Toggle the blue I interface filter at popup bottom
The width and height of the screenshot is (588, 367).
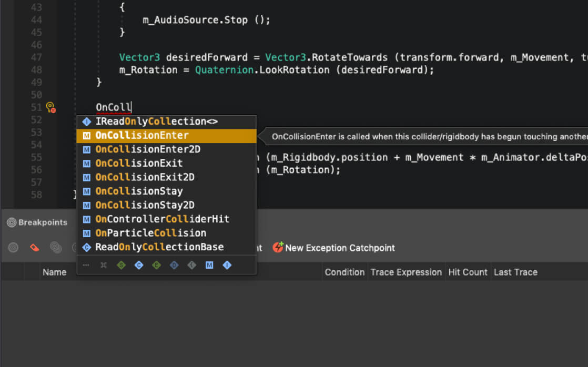tap(227, 266)
